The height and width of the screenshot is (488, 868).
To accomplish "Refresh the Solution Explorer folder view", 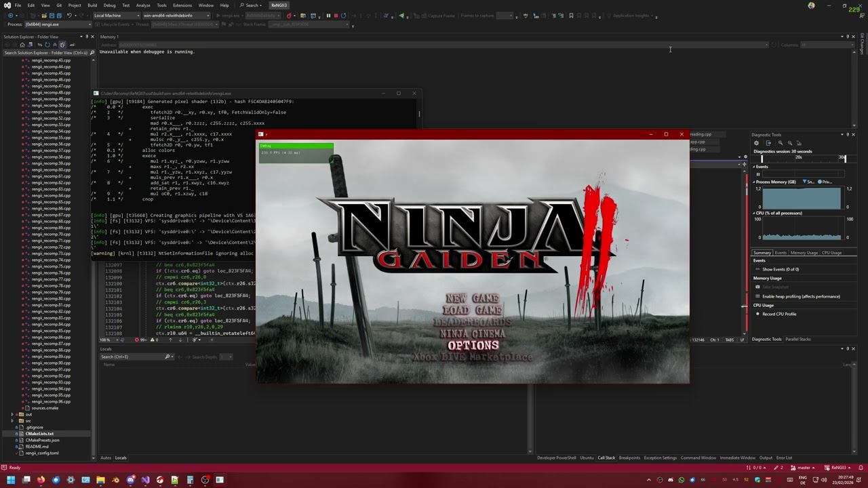I will click(x=47, y=45).
